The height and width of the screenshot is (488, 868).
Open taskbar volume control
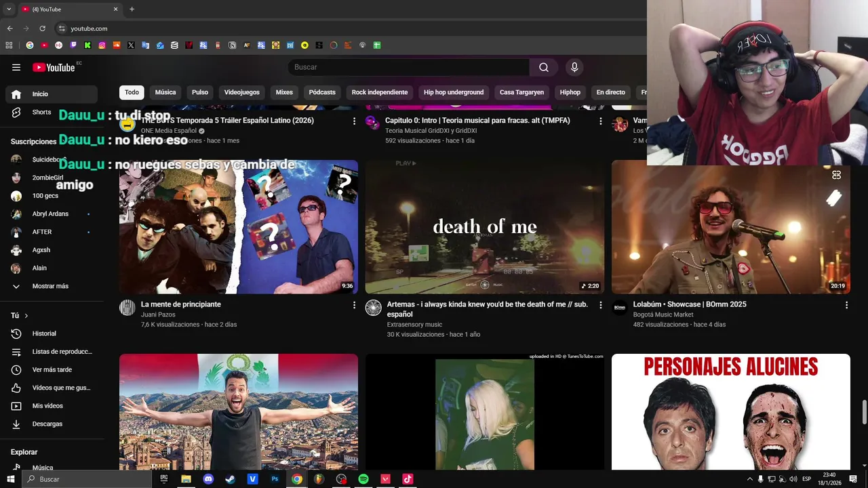point(793,479)
